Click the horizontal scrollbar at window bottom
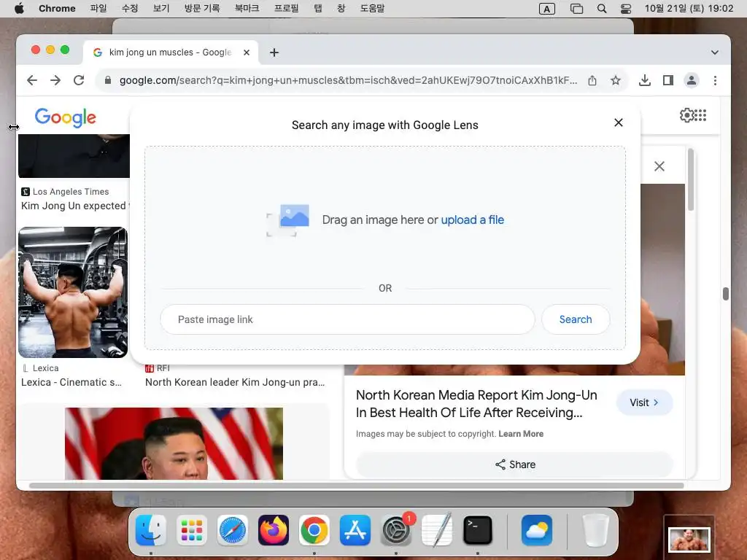 click(x=356, y=486)
